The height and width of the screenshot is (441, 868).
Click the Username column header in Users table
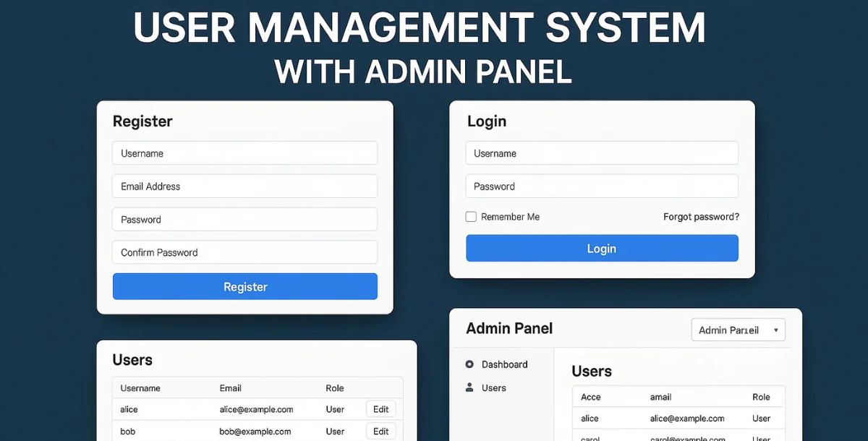(x=140, y=388)
